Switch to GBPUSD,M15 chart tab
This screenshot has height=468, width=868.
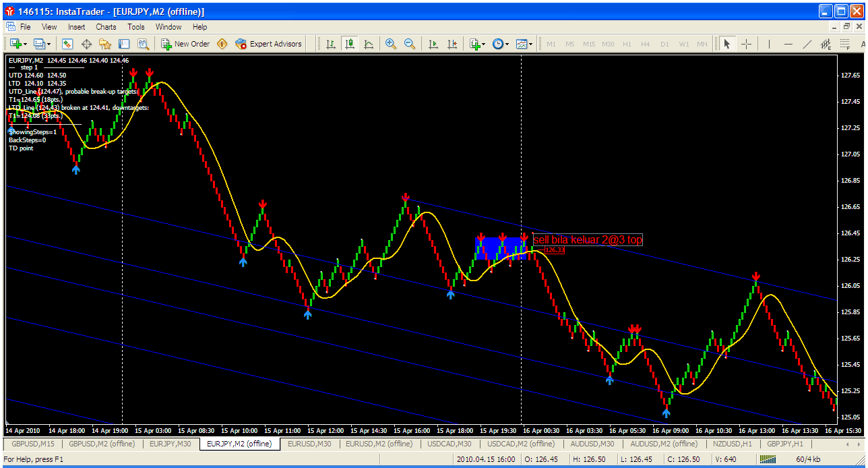[32, 444]
